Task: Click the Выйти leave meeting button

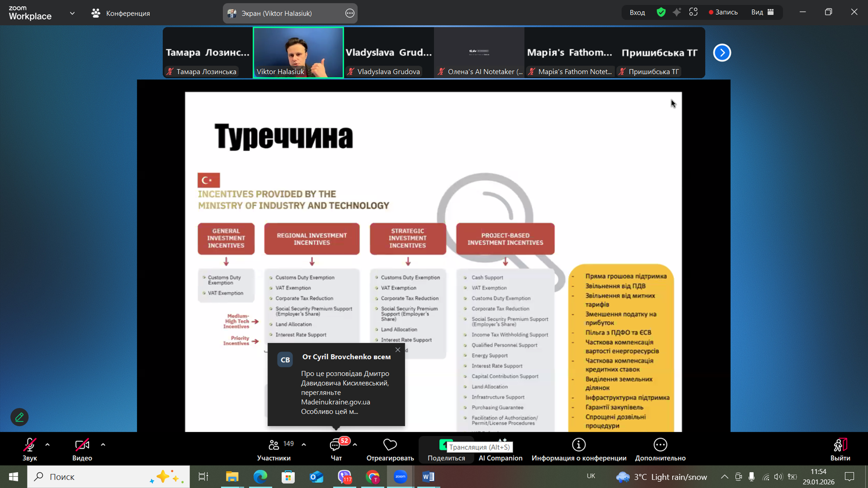Action: click(x=840, y=449)
